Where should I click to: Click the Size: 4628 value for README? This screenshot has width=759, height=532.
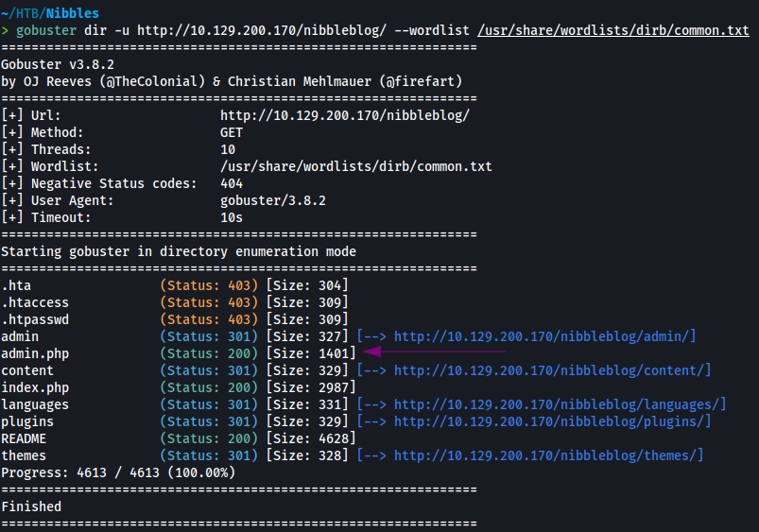(311, 438)
